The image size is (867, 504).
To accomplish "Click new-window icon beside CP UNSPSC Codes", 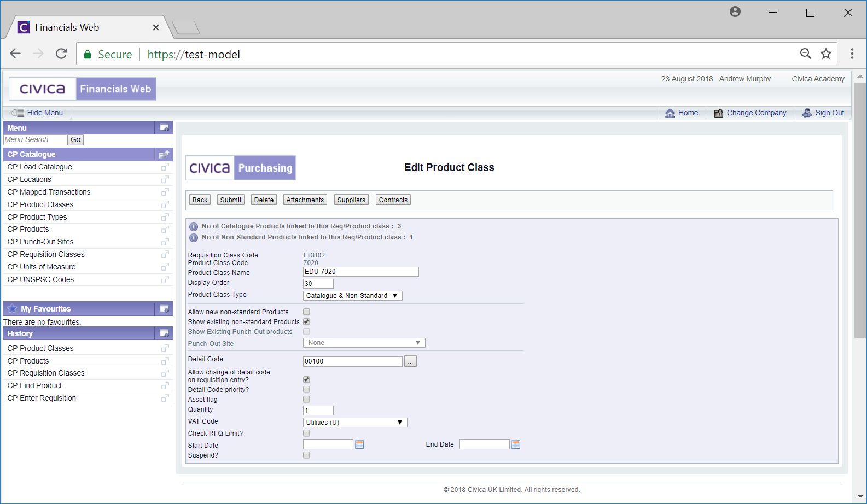I will tap(165, 279).
